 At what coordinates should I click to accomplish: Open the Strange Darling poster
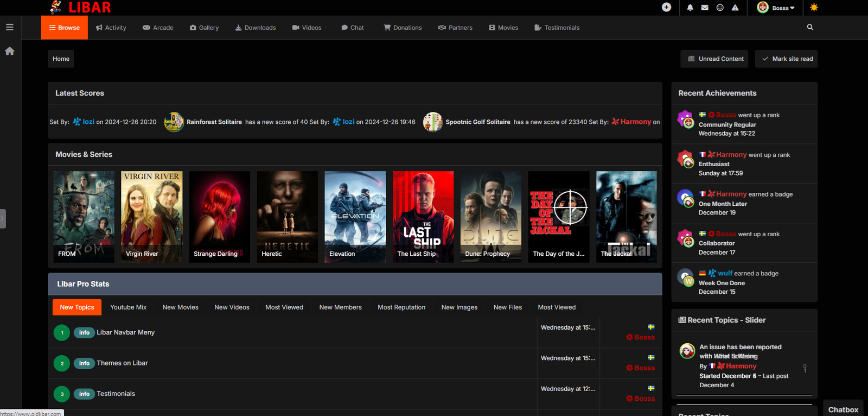coord(220,217)
